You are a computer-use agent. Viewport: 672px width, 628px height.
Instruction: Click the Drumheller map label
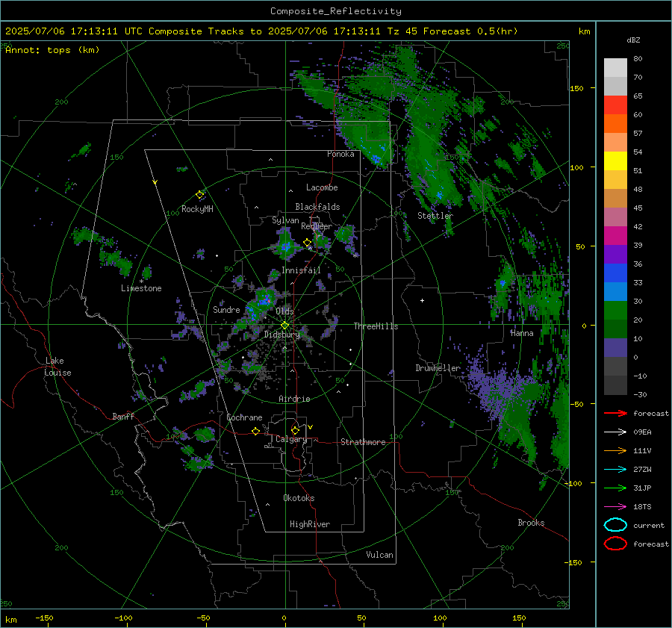(x=438, y=368)
